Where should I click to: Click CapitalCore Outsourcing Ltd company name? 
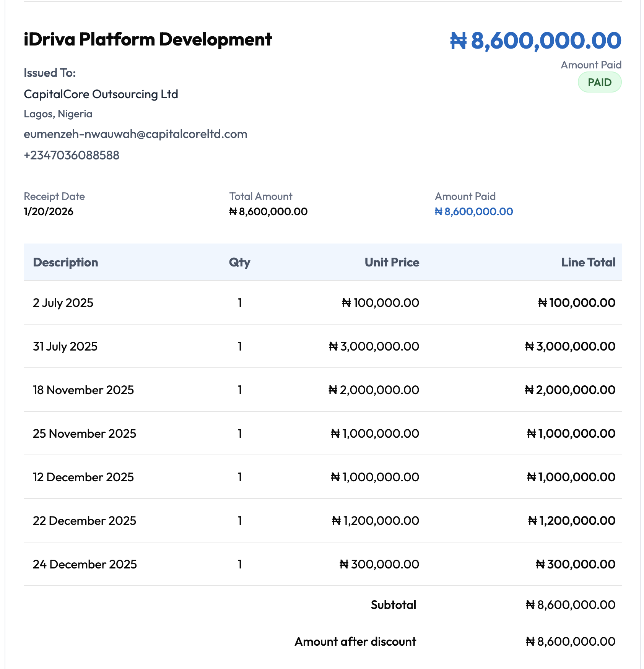[x=101, y=94]
